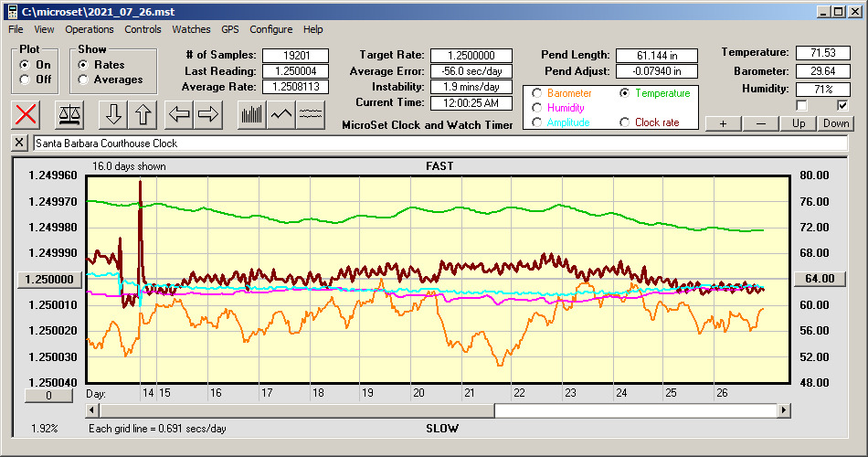Open the File menu
The image size is (868, 457).
click(x=16, y=29)
